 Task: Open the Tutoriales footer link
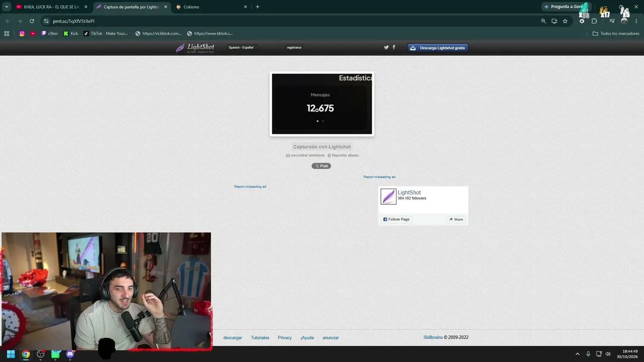(x=260, y=338)
